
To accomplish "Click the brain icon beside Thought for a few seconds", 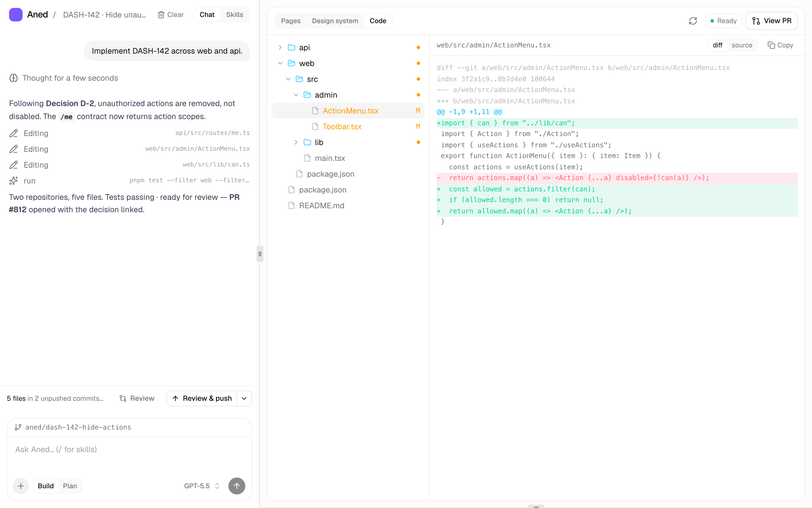I will [x=14, y=78].
